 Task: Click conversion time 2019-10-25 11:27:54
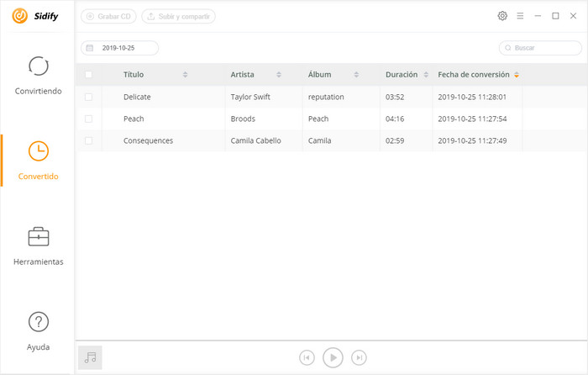tap(472, 119)
